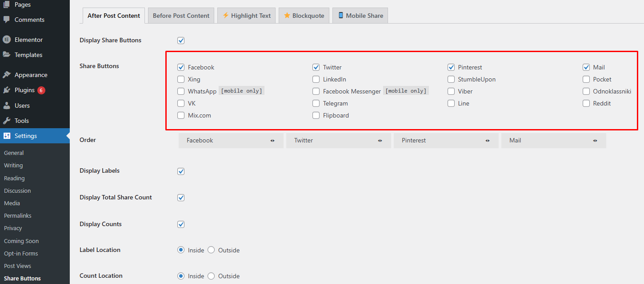Check the StumbleUpon checkbox
This screenshot has width=644, height=284.
pos(451,79)
